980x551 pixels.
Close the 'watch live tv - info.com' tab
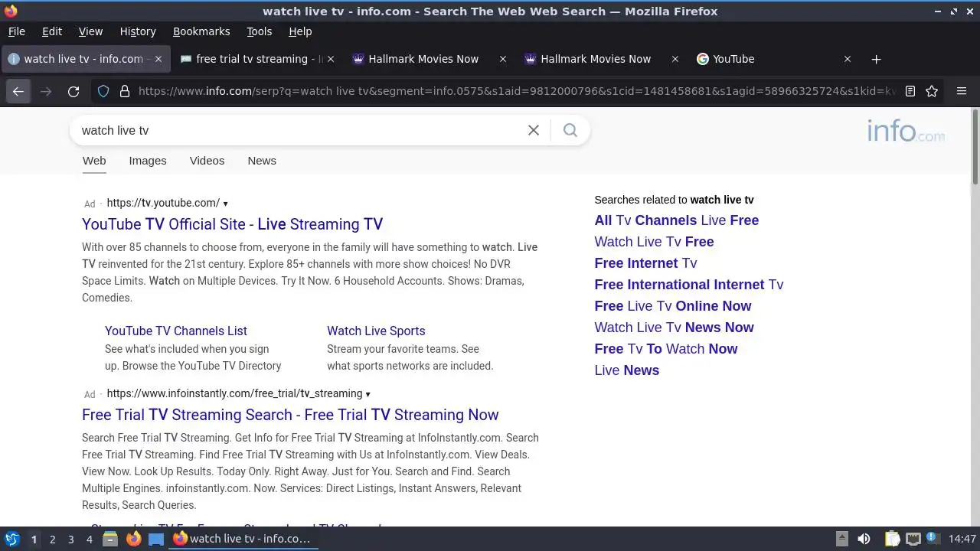158,59
